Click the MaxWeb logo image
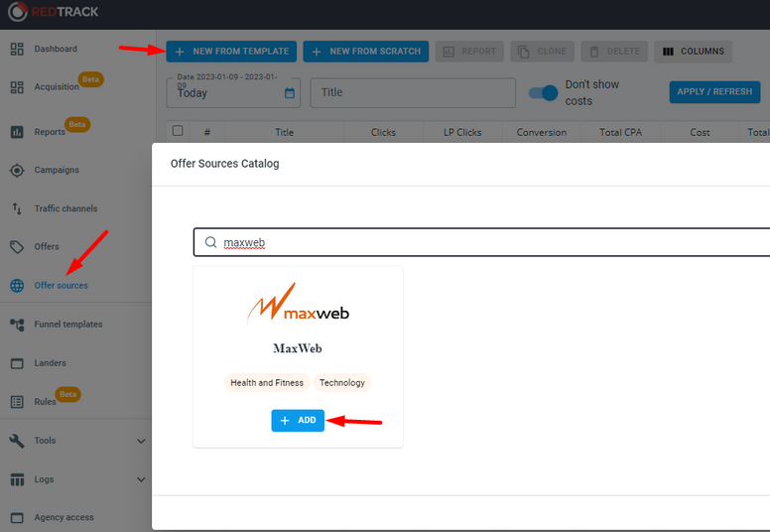 point(298,304)
